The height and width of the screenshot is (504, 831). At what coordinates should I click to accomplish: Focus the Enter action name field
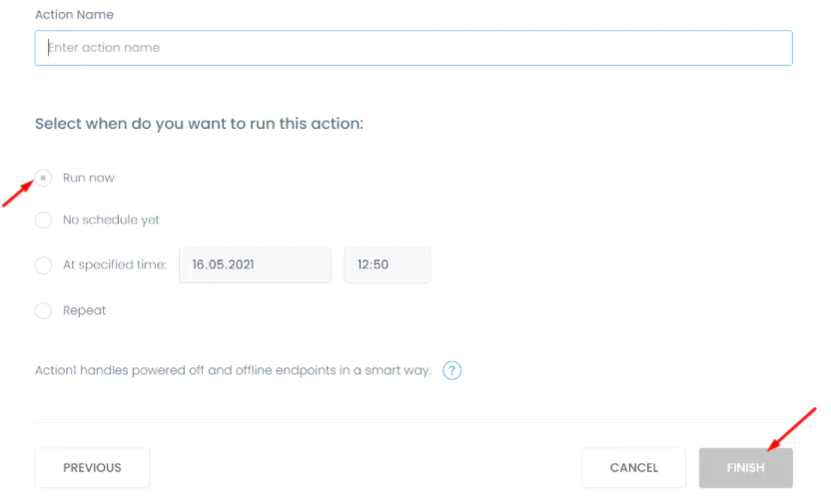[x=414, y=48]
